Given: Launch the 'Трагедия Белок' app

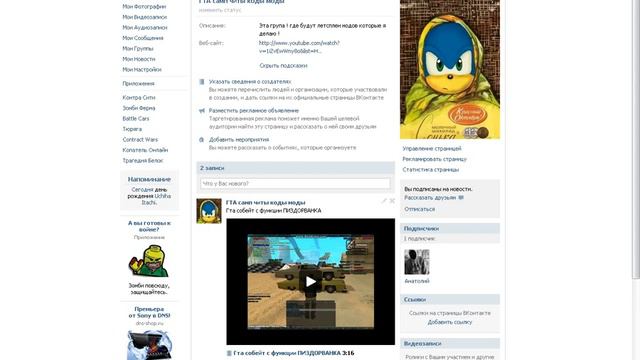Looking at the screenshot, I should coord(143,160).
